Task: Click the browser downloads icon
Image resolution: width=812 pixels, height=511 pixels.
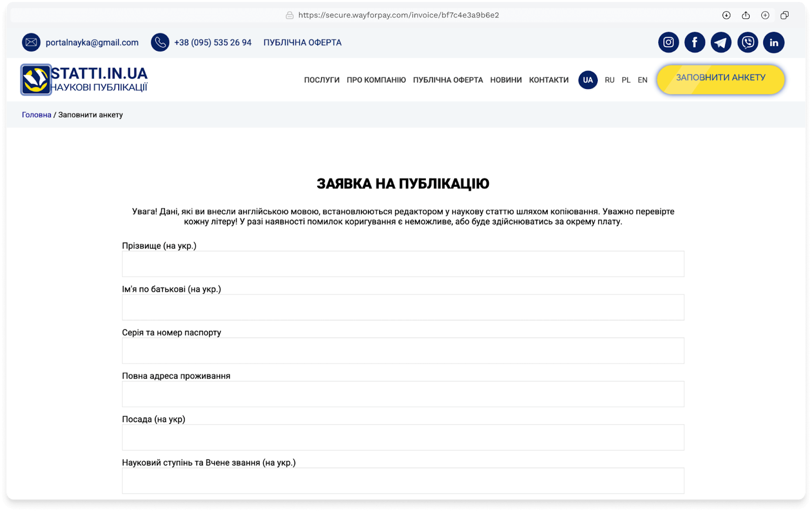Action: 726,15
